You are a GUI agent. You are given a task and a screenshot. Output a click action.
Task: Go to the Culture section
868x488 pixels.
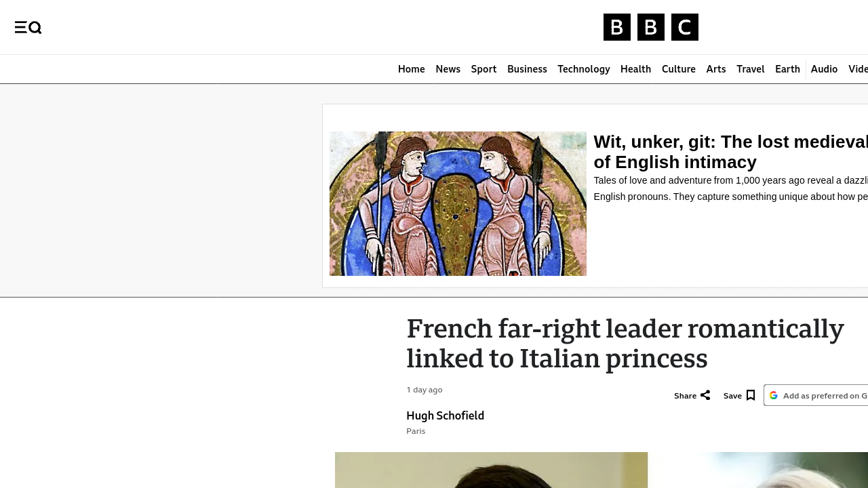[678, 69]
